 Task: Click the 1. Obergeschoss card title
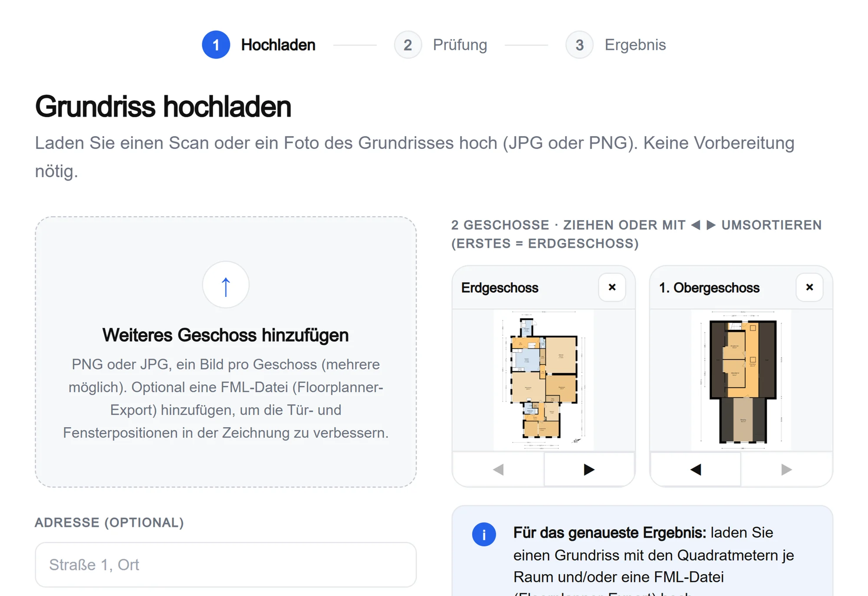(x=709, y=287)
